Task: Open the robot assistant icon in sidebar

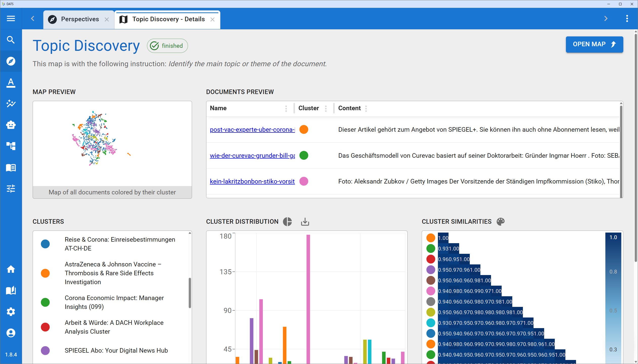Action: (x=11, y=125)
